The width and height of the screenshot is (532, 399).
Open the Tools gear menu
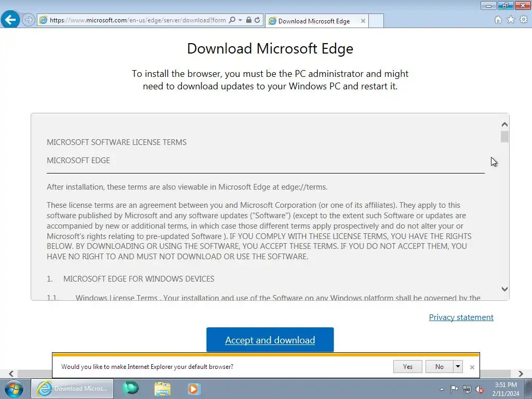click(524, 20)
